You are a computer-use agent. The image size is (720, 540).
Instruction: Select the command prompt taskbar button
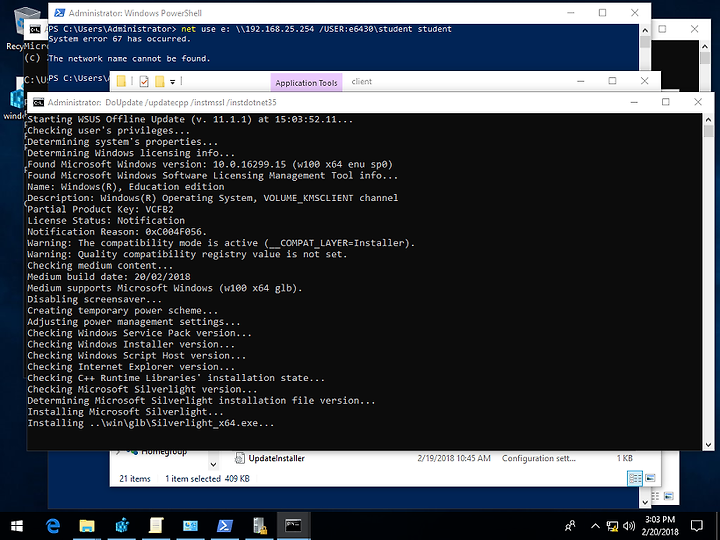(293, 526)
